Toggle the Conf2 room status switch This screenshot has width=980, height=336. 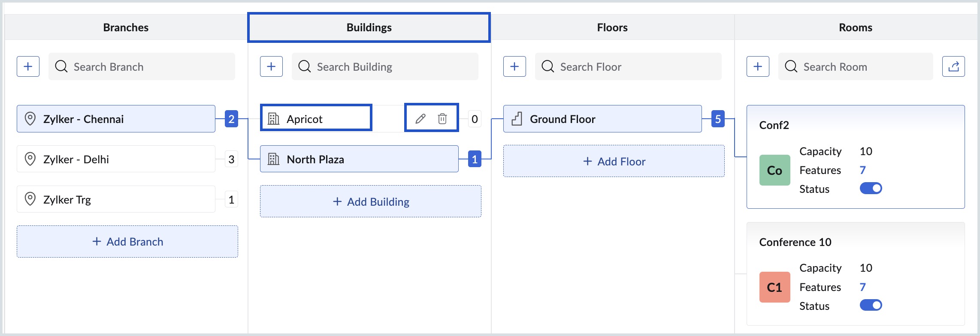[x=871, y=189]
